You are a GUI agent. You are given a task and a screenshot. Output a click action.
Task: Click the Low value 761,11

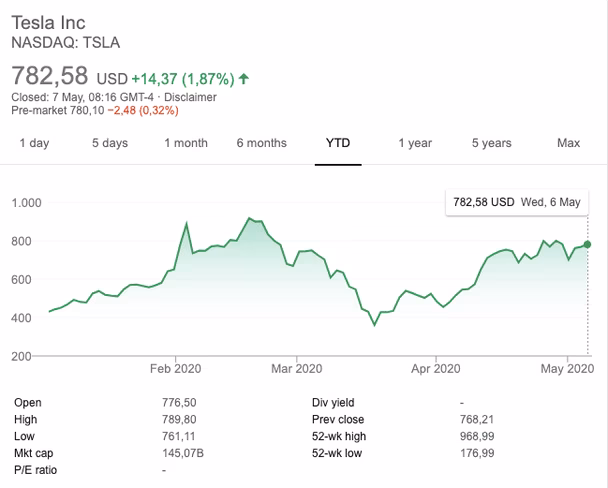[179, 436]
